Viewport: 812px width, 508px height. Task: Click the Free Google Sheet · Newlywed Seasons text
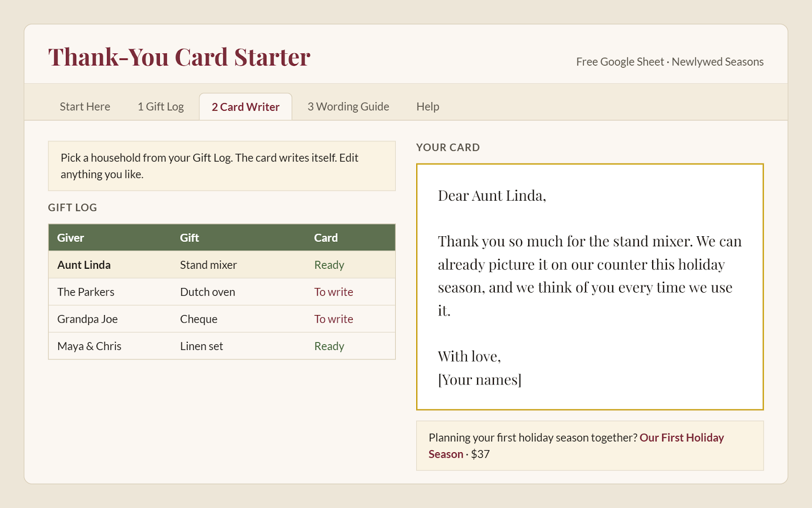(670, 62)
